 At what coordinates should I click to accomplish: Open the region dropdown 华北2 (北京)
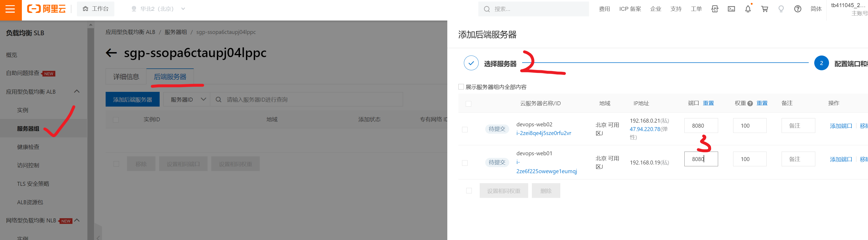[158, 9]
